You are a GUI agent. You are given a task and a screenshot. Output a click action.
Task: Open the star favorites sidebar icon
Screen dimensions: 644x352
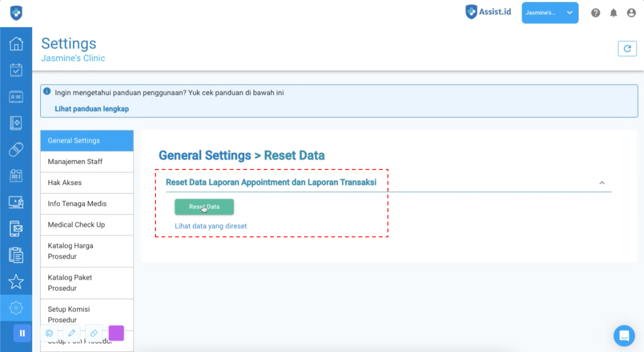coord(16,281)
